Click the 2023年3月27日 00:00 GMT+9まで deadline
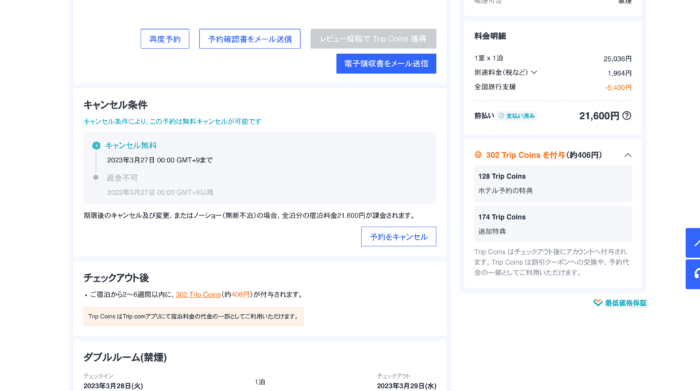The image size is (700, 391). pos(160,160)
